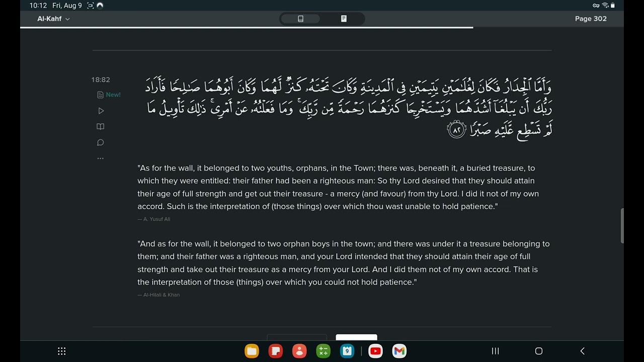Tap the recent apps navigation button
This screenshot has width=644, height=362.
[x=495, y=351]
